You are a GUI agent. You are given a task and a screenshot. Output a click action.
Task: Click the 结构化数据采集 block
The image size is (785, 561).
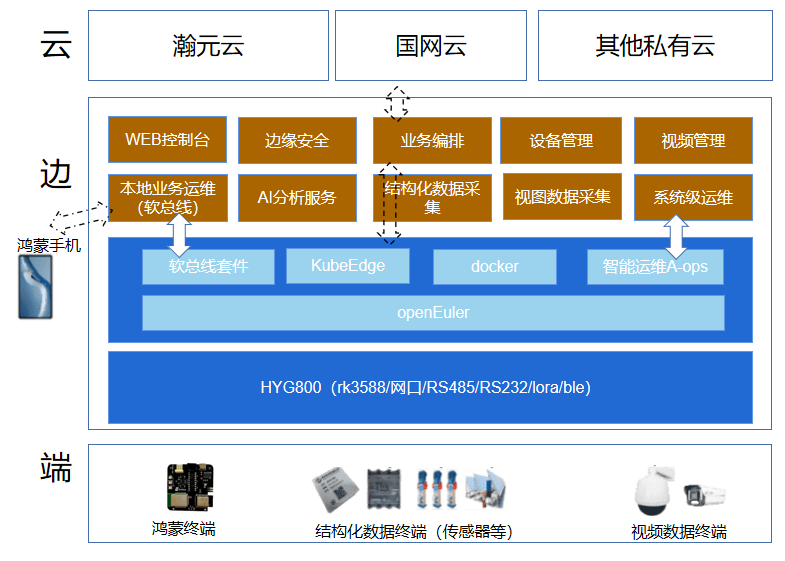pyautogui.click(x=432, y=198)
